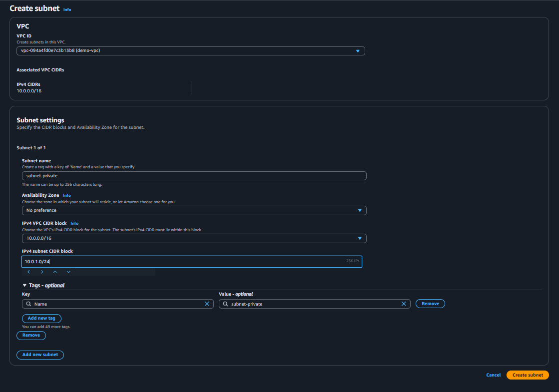This screenshot has width=559, height=392.
Task: Click the up arrow under the CIDR block
Action: [55, 272]
